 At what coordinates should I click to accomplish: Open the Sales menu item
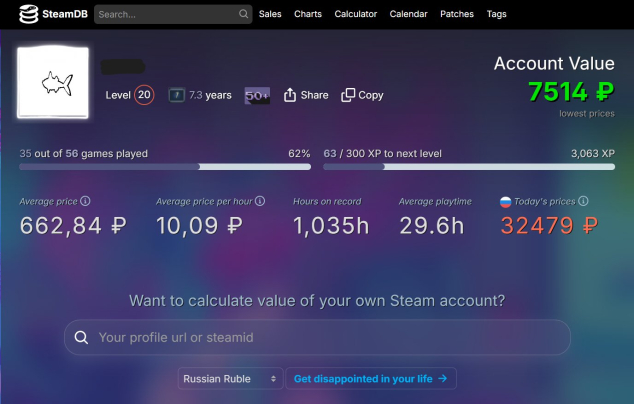(270, 14)
